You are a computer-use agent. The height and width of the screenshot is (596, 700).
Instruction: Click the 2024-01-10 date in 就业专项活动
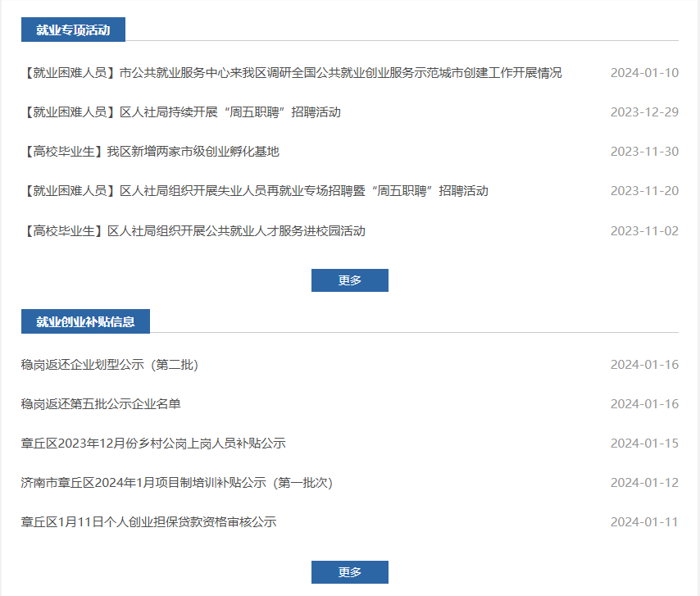point(644,73)
